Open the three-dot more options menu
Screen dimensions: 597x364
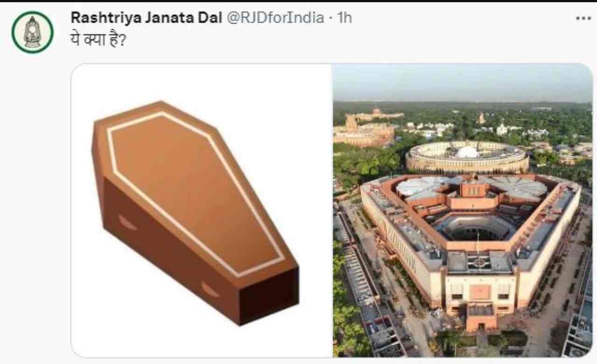point(583,18)
